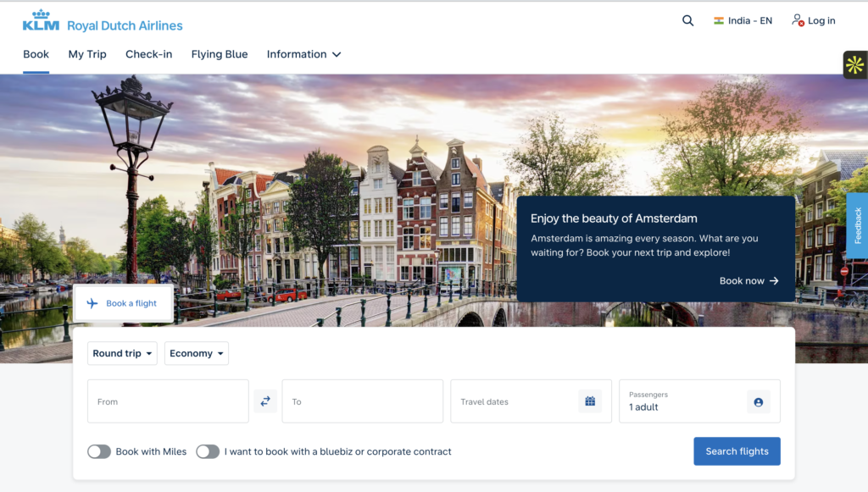
Task: Click the India flag icon
Action: (719, 21)
